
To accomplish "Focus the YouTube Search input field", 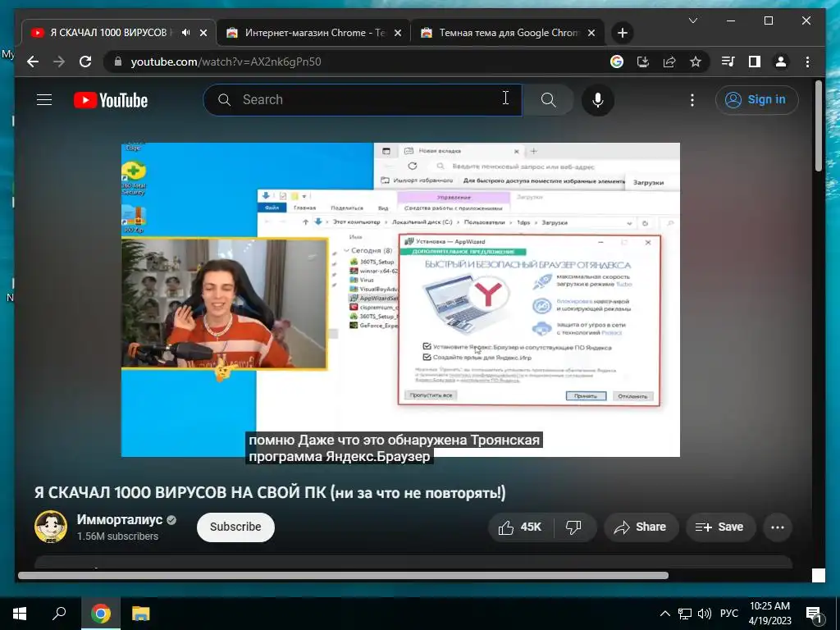I will click(x=363, y=99).
